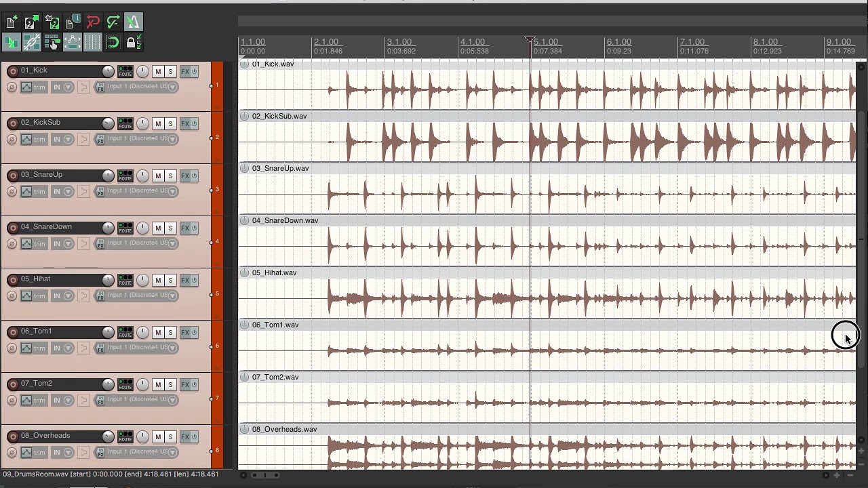Click pan knob on 06_Tom1 track

click(x=142, y=332)
